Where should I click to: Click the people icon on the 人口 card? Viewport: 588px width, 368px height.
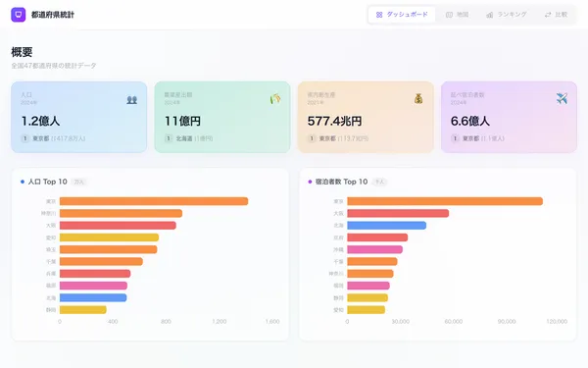(x=131, y=99)
